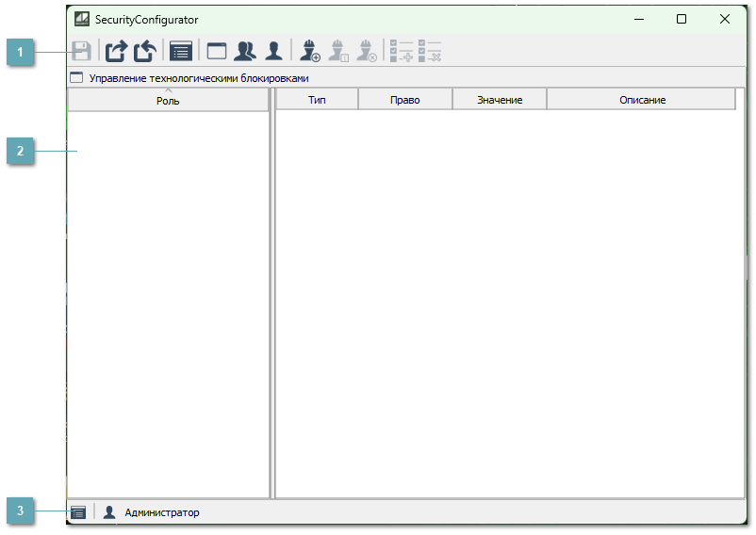756x535 pixels.
Task: Open the list view toolbar icon
Action: tap(181, 51)
